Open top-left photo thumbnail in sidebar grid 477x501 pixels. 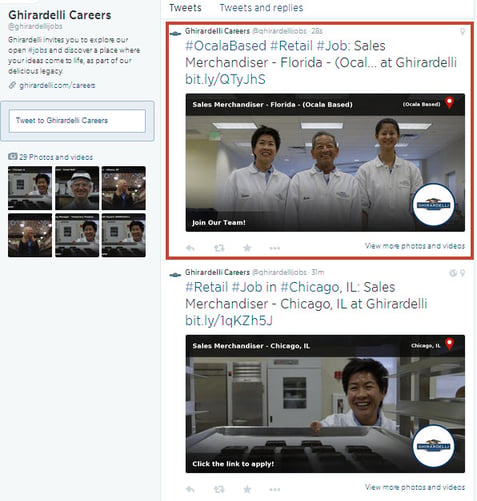pyautogui.click(x=30, y=188)
